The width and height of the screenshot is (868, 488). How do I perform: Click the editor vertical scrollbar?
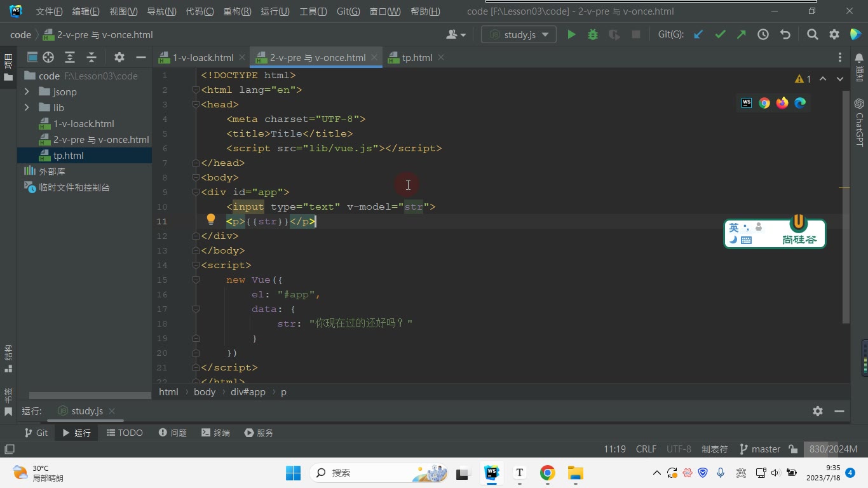pyautogui.click(x=846, y=207)
